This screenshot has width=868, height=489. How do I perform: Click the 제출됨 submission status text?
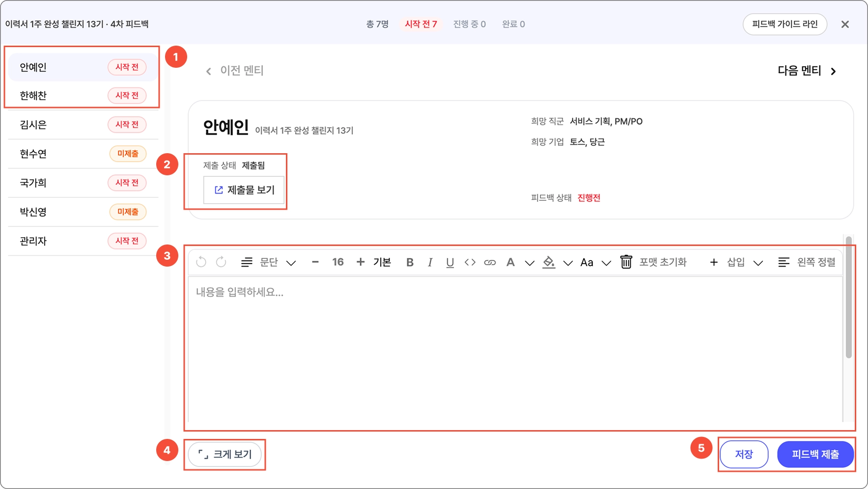(x=253, y=165)
